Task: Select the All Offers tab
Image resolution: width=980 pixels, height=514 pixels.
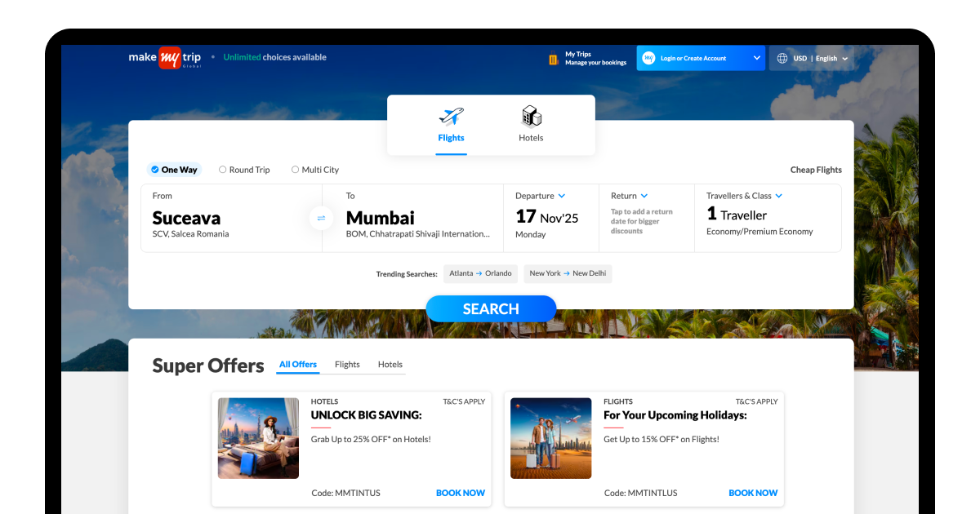Action: [x=297, y=365]
